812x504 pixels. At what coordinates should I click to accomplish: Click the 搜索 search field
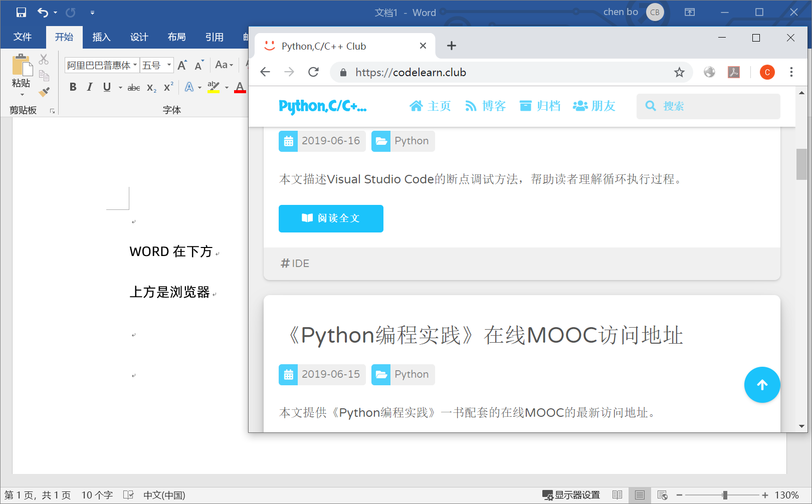tap(708, 106)
